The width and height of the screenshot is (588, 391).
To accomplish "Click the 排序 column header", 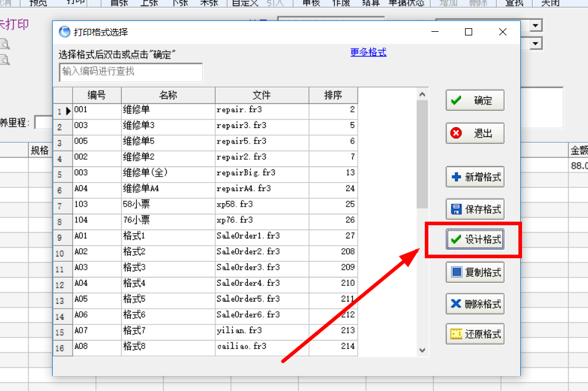I will pos(333,95).
